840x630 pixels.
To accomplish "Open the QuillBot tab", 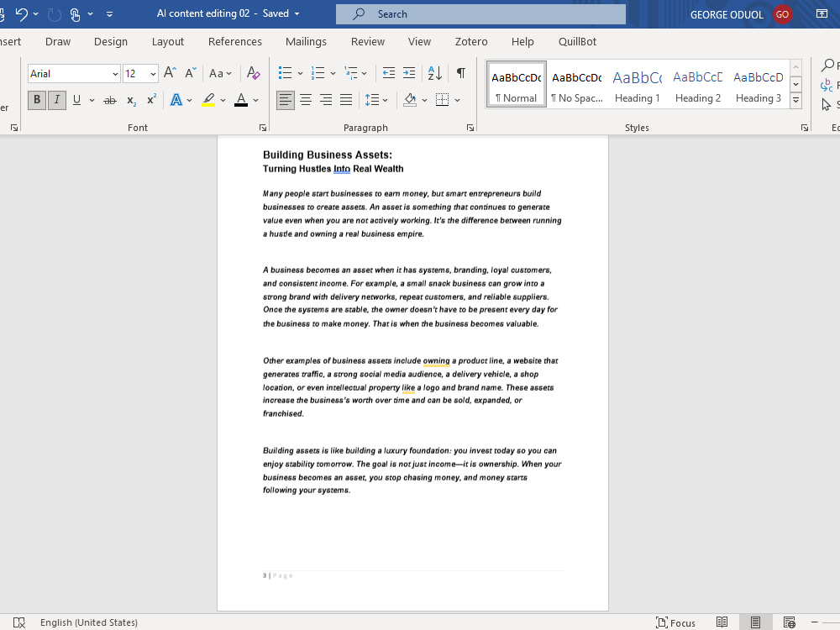I will click(577, 42).
